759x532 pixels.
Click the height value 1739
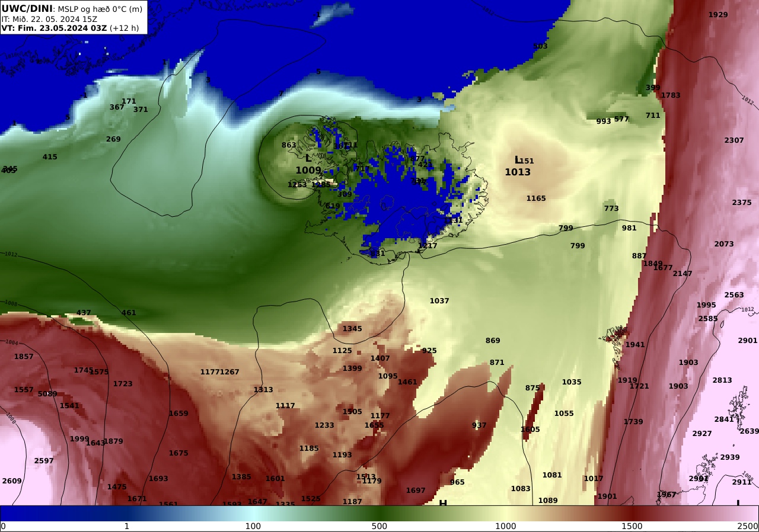pos(633,422)
